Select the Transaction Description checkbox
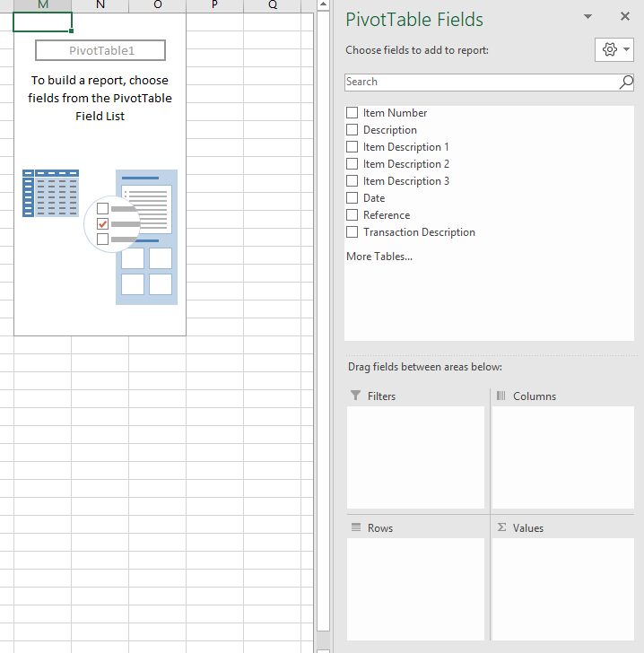Image resolution: width=644 pixels, height=653 pixels. (x=352, y=232)
